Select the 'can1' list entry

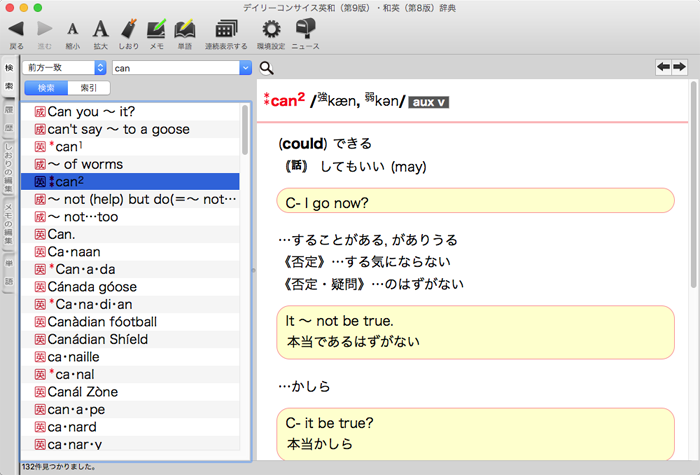point(130,147)
